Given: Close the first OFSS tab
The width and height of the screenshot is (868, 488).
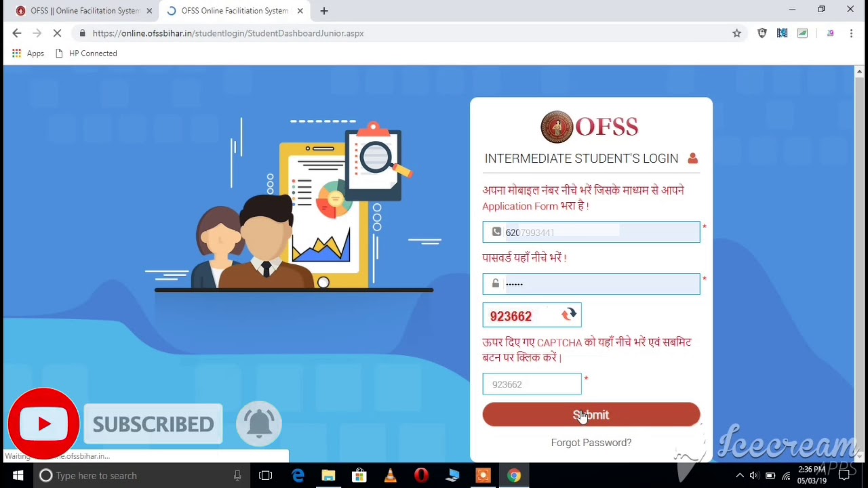Looking at the screenshot, I should 149,11.
